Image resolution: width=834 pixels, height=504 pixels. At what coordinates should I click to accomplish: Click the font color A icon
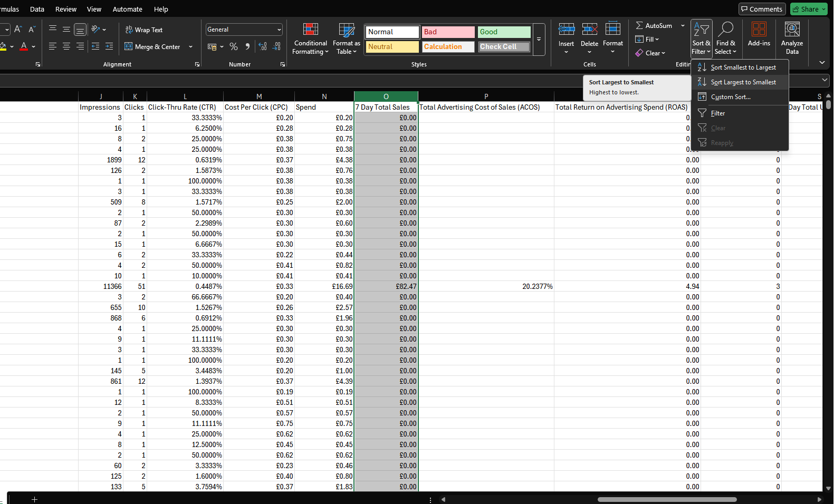pyautogui.click(x=24, y=46)
